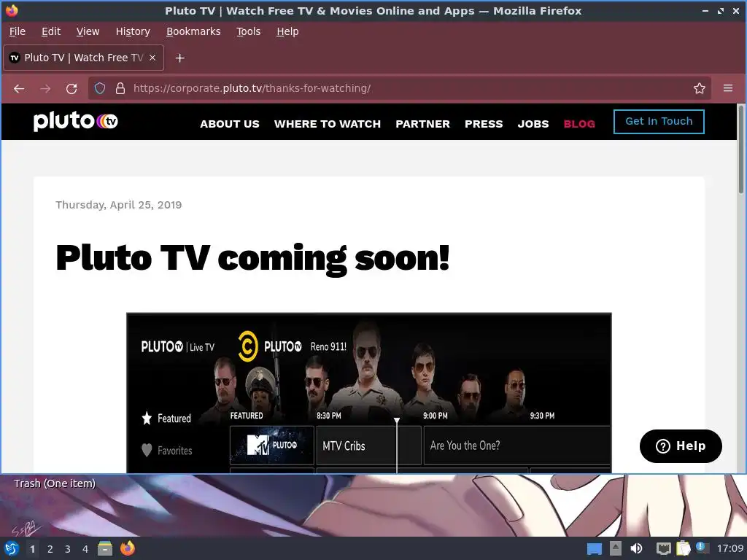
Task: Click the Get In Touch button
Action: [659, 122]
